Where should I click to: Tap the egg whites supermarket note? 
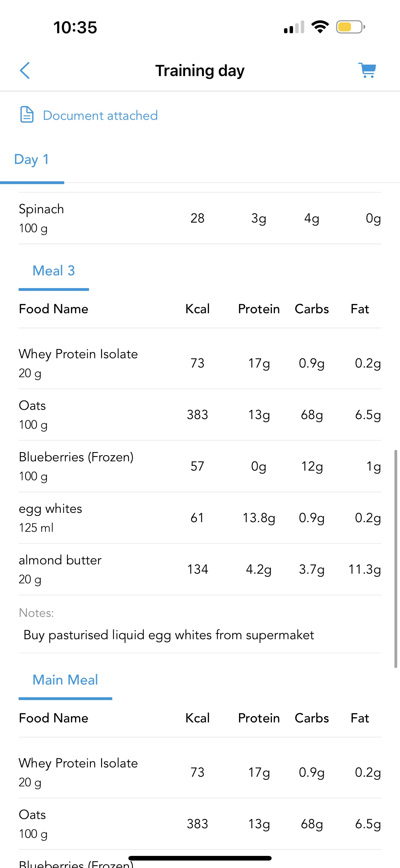click(168, 635)
